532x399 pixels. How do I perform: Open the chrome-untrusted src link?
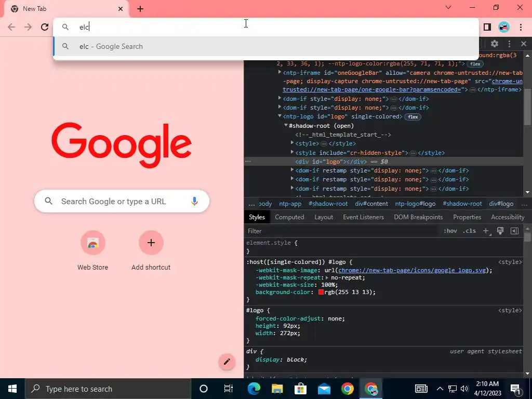(403, 86)
